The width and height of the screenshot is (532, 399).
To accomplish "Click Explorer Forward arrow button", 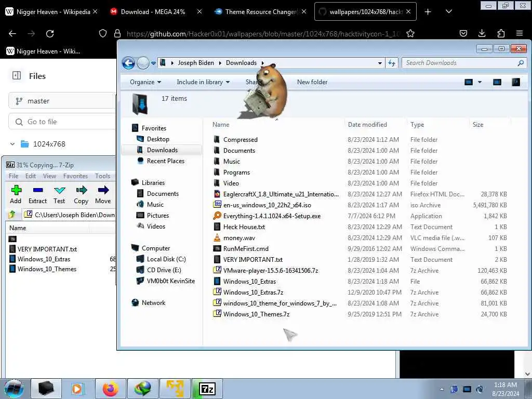I will [143, 63].
